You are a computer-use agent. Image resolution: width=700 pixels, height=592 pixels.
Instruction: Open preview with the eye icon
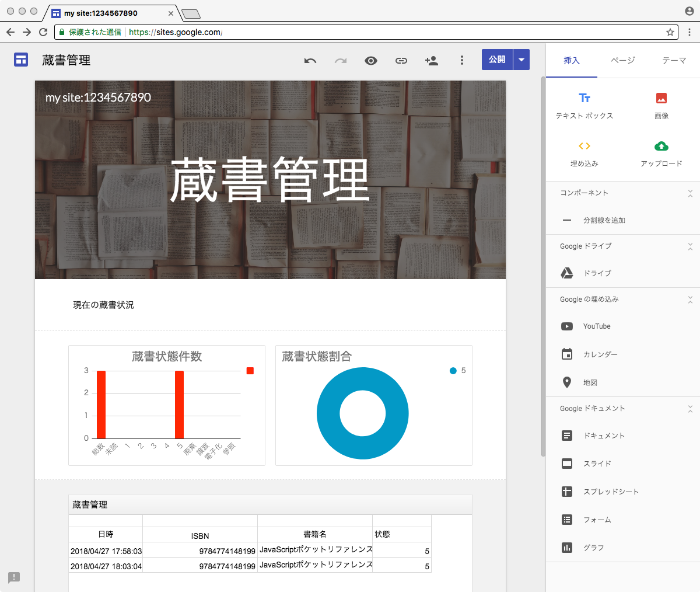pyautogui.click(x=371, y=61)
